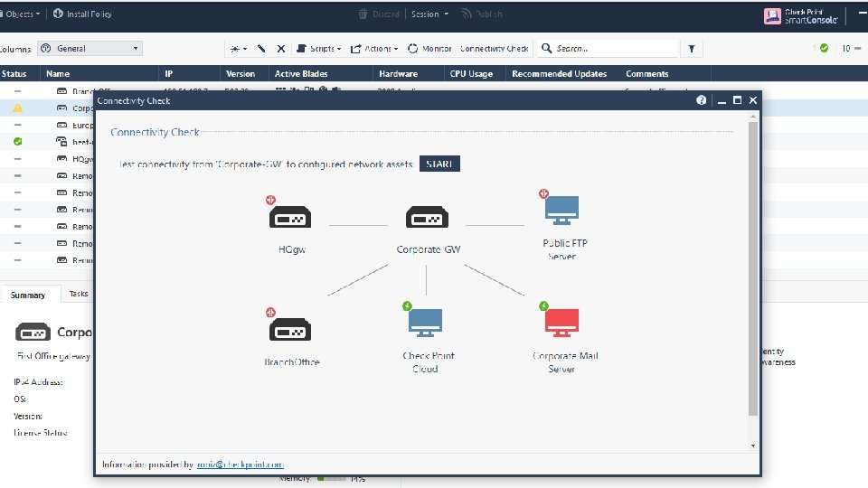Screen dimensions: 868x488
Task: Select the Europ gateway row
Action: pos(47,125)
